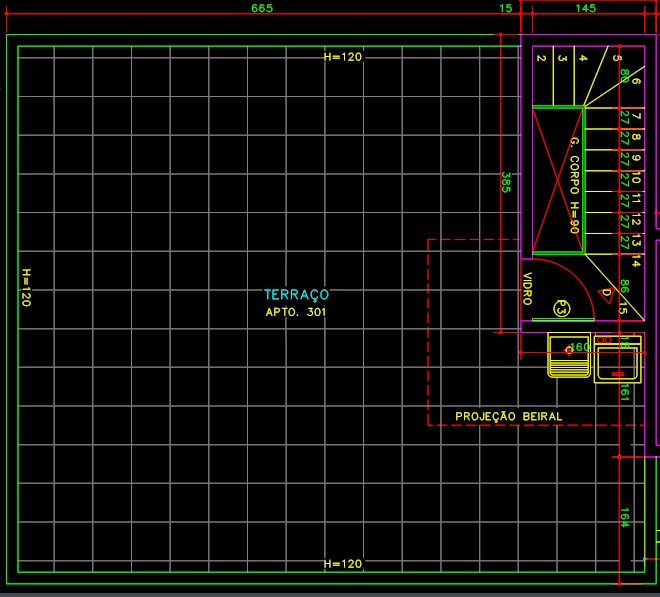Pick the 164 vertical dimension text
Viewport: 660px width, 597px height.
click(x=625, y=517)
